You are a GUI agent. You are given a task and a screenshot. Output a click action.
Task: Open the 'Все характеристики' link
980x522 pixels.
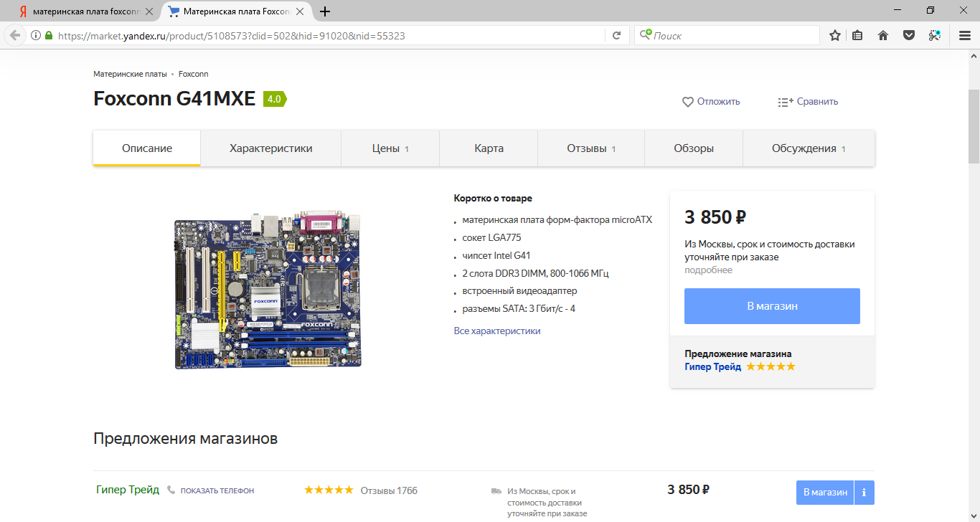point(497,331)
